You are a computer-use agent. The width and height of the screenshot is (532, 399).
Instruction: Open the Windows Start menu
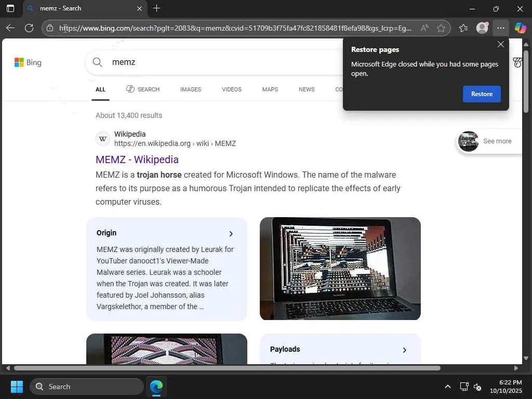(x=17, y=387)
